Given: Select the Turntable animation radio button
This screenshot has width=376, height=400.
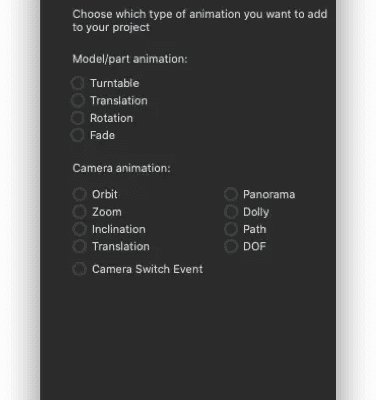Looking at the screenshot, I should point(78,83).
